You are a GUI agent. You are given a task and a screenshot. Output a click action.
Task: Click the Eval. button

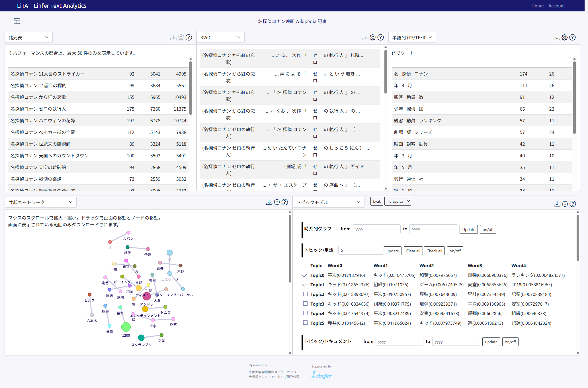[377, 201]
